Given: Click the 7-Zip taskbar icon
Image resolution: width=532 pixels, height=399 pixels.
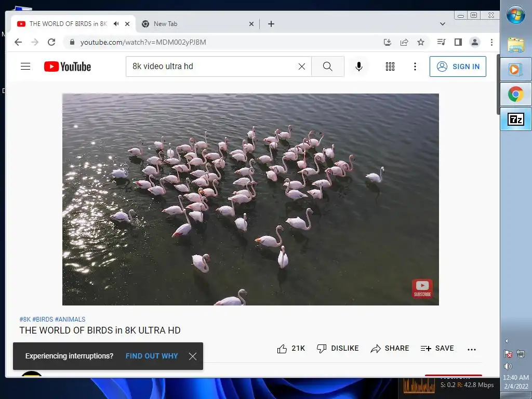Looking at the screenshot, I should pyautogui.click(x=516, y=119).
